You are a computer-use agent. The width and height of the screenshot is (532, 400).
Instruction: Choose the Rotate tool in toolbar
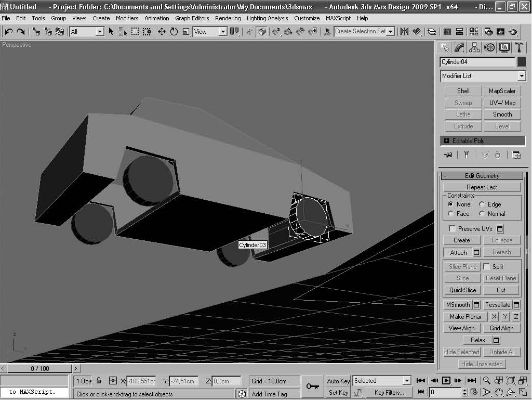click(x=174, y=32)
